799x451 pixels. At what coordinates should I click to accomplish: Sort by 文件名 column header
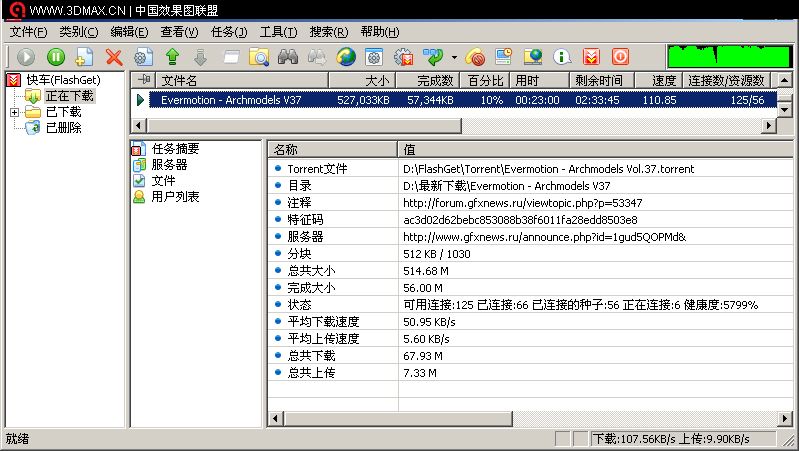pos(242,81)
